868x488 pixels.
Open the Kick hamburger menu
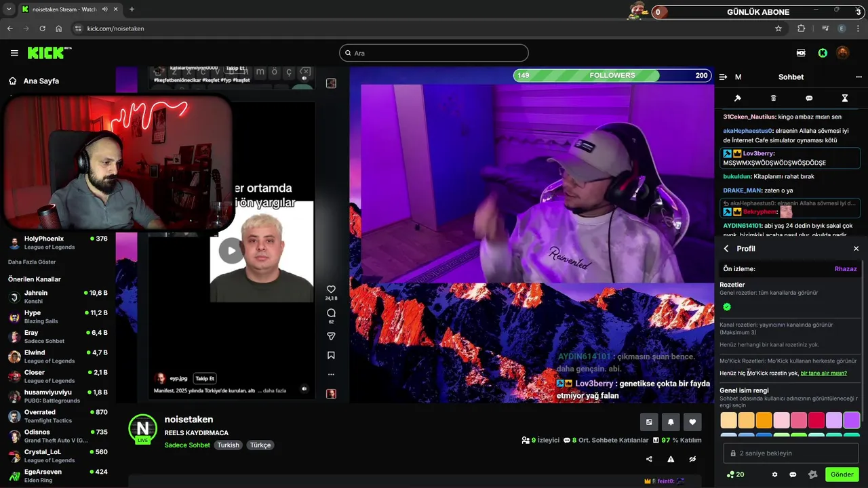(x=14, y=53)
